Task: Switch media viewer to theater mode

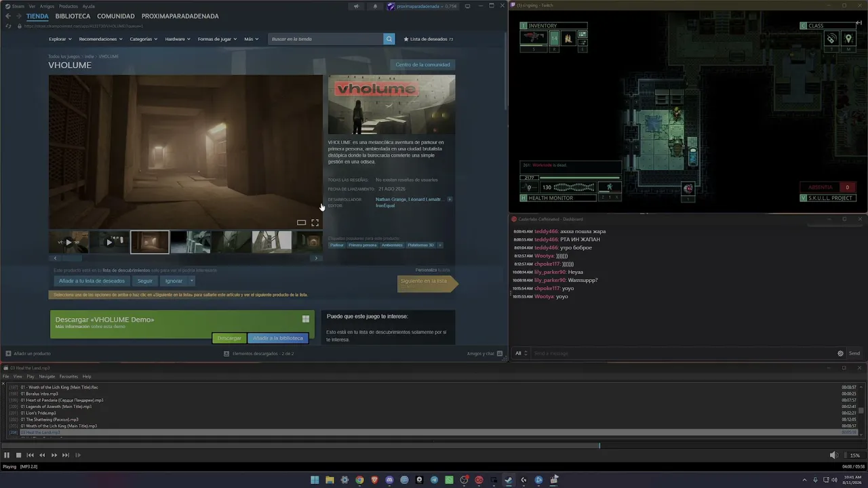Action: pos(301,222)
